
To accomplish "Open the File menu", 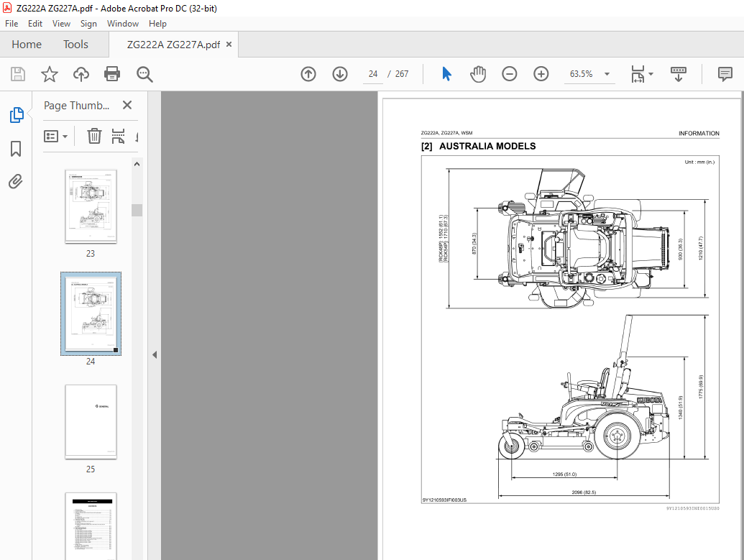I will point(12,24).
